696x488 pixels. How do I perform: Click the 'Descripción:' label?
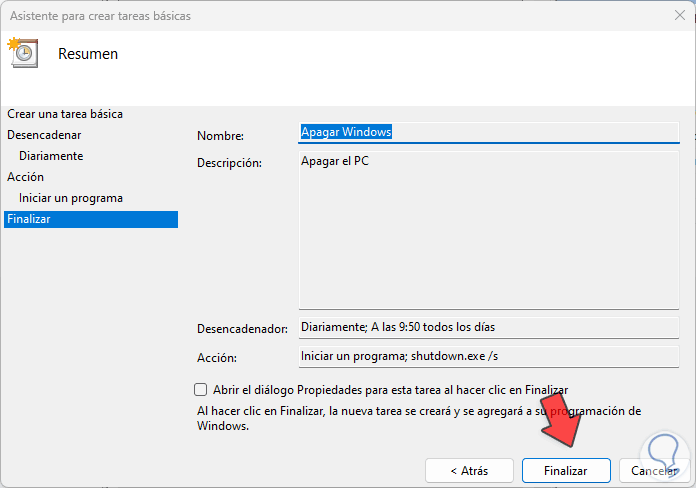pos(228,162)
